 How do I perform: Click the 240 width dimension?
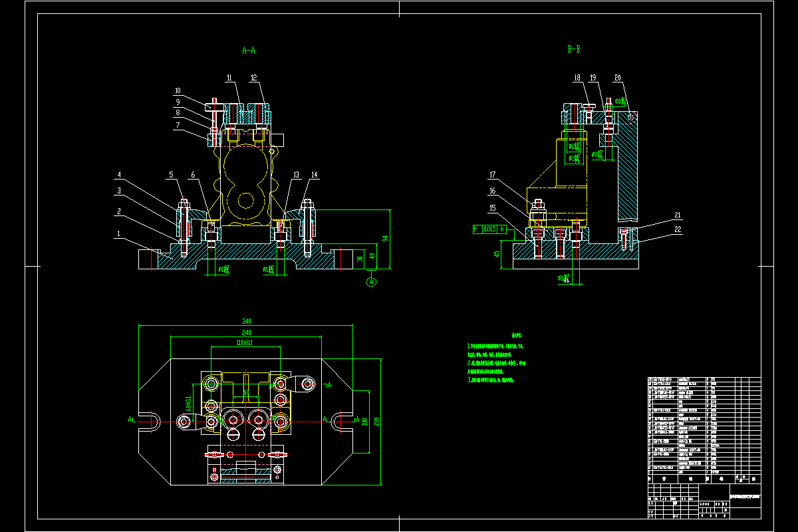pyautogui.click(x=247, y=332)
